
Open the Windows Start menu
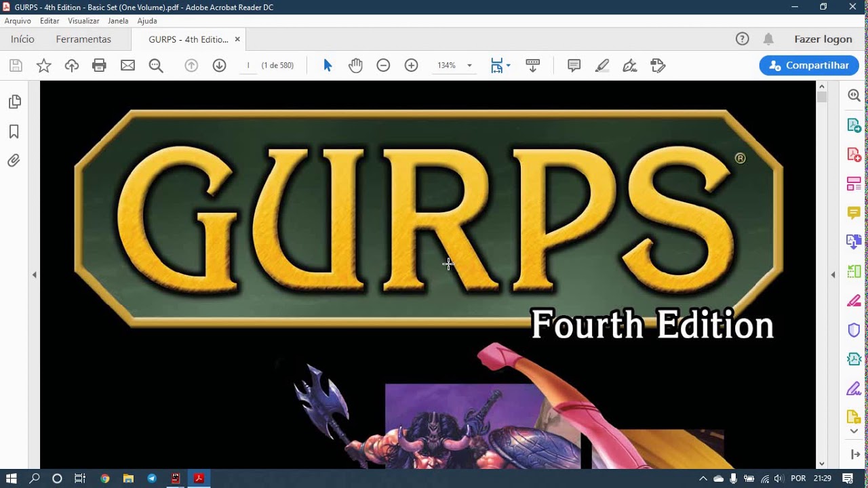[12, 479]
